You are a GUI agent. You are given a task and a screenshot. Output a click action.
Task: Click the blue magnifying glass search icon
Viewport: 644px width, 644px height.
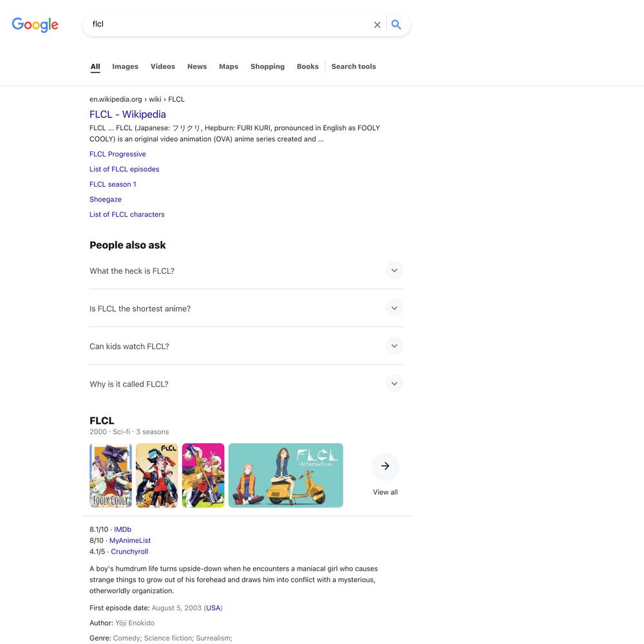pos(396,24)
